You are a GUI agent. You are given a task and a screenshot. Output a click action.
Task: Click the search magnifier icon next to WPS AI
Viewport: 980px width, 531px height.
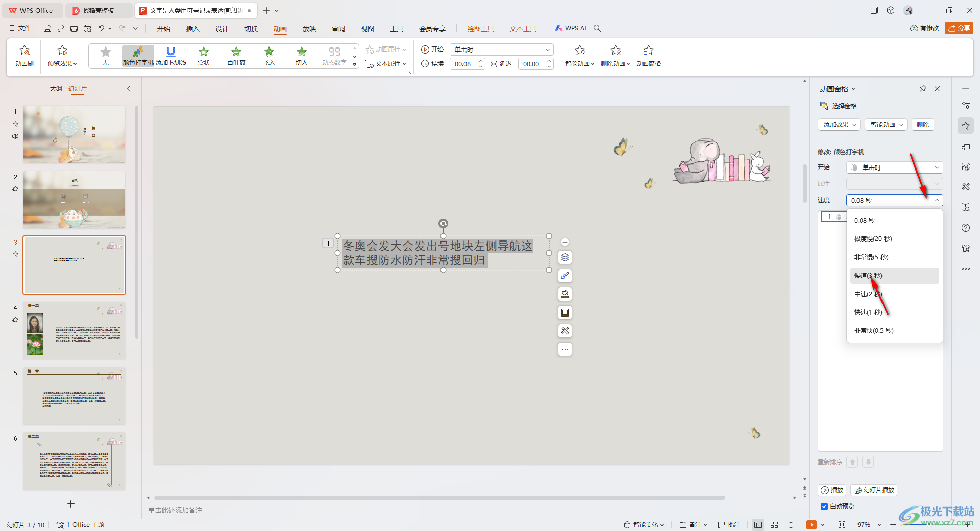point(597,29)
